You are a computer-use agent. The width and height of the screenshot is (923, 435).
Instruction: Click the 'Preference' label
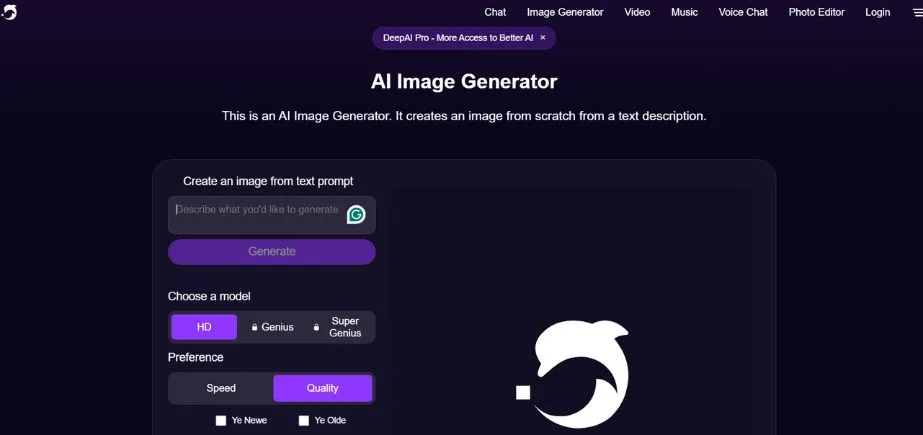pyautogui.click(x=195, y=357)
